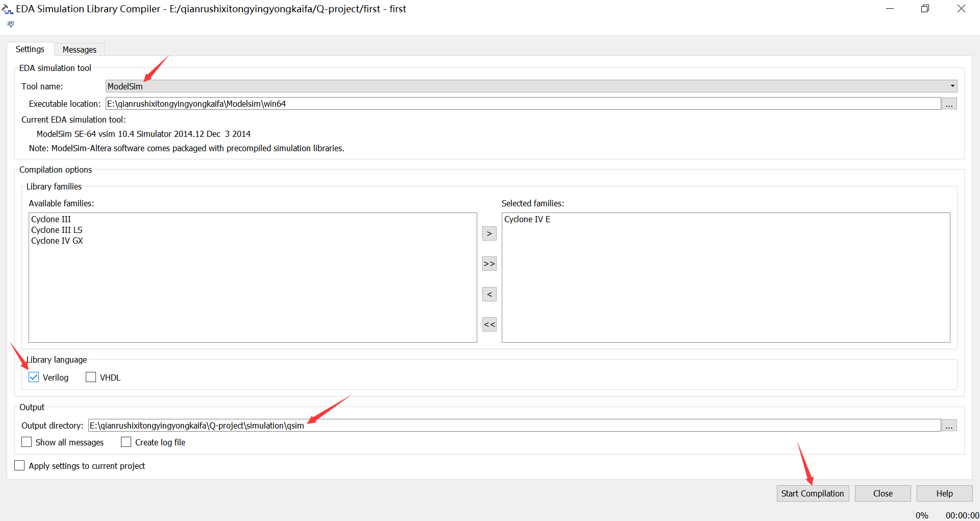Open the Tool name dropdown showing ModelSim
This screenshot has width=980, height=521.
[x=531, y=86]
